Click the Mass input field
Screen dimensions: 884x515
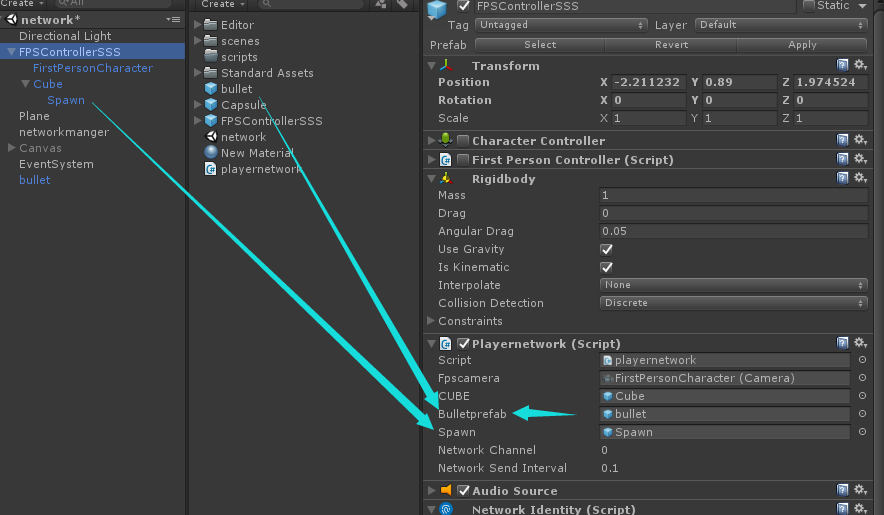pyautogui.click(x=733, y=195)
